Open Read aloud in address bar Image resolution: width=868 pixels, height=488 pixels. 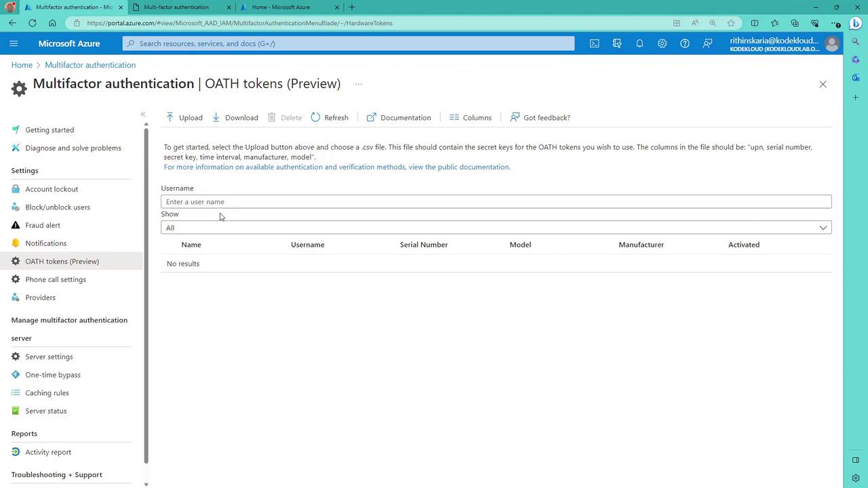[695, 23]
